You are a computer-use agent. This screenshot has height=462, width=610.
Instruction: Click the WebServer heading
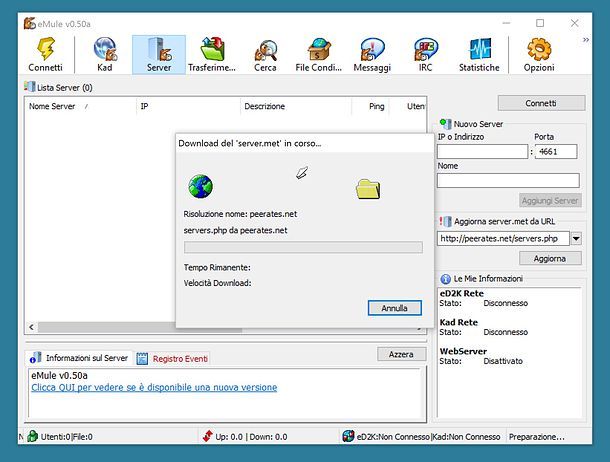(x=463, y=351)
